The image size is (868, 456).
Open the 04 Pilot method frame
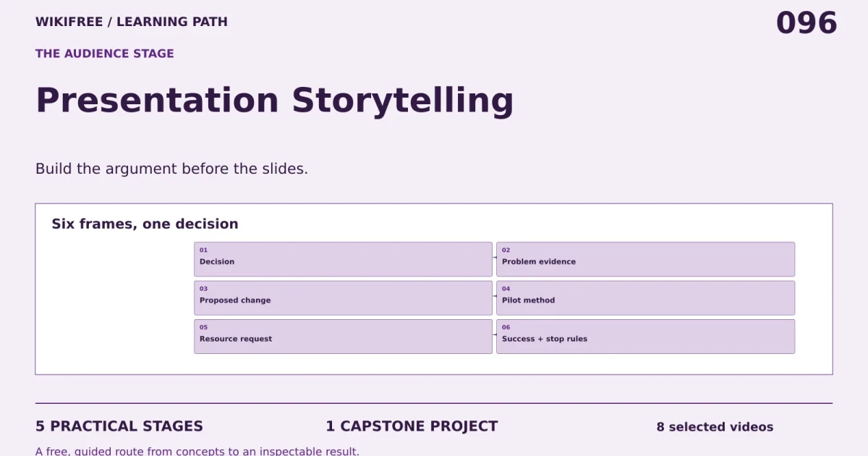[645, 297]
